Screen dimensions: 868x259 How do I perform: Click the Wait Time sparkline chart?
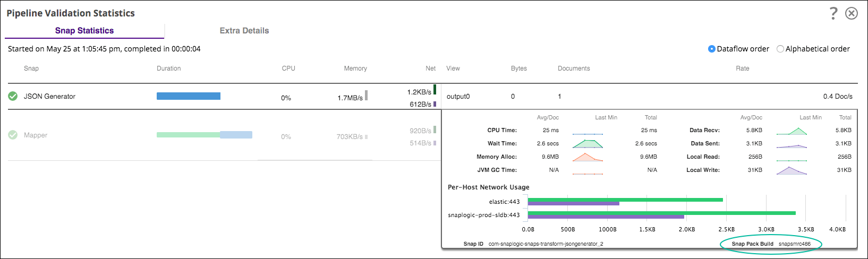point(588,143)
